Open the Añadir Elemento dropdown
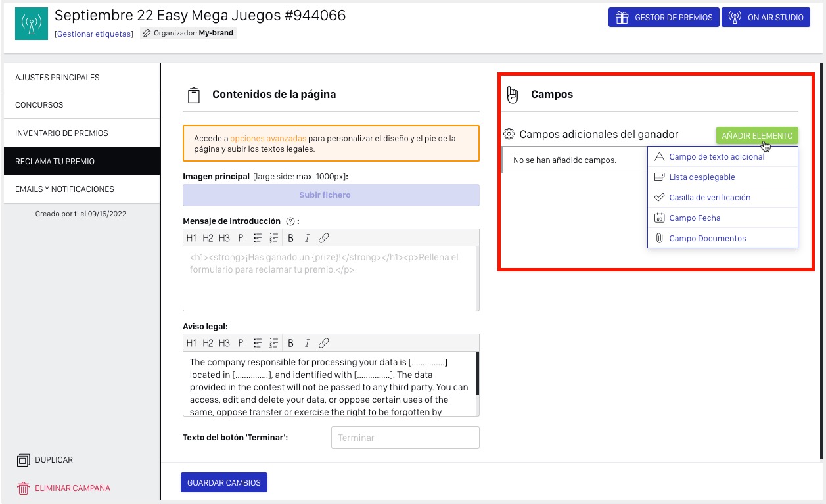Screen dimensions: 826x504 (756, 135)
